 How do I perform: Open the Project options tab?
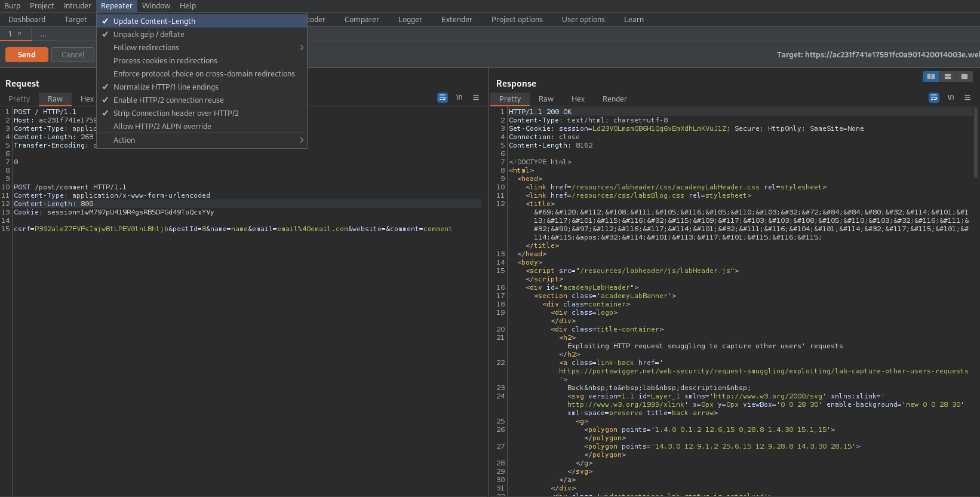point(517,19)
